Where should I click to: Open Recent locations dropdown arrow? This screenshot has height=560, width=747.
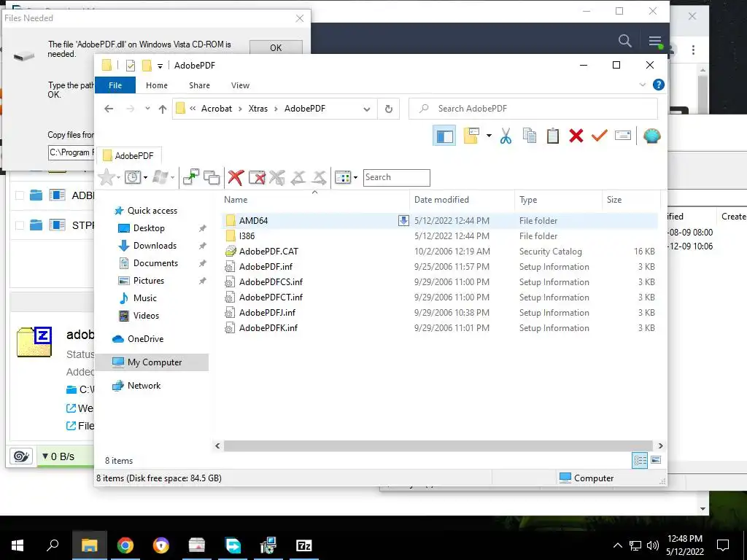coord(147,109)
